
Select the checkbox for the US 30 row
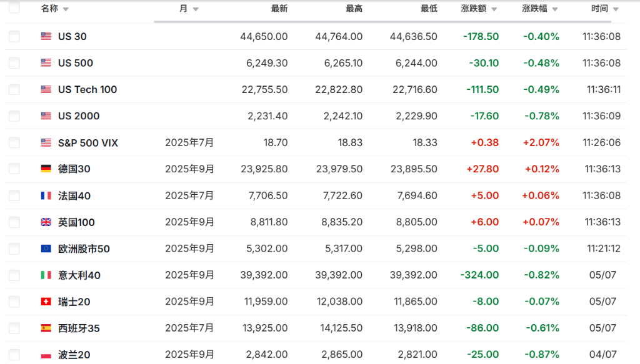click(14, 36)
